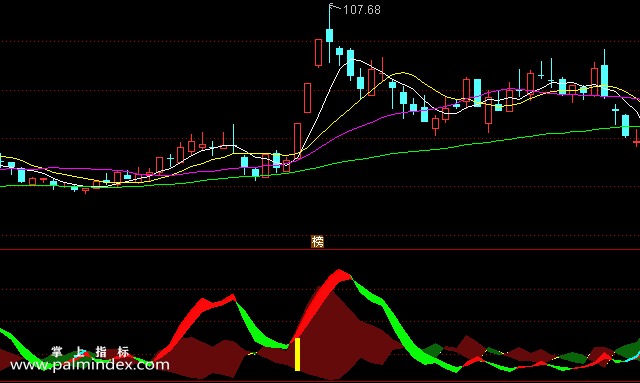Screen dimensions: 640x383
Task: Select the tall cyan candle near right edge
Action: tap(604, 80)
